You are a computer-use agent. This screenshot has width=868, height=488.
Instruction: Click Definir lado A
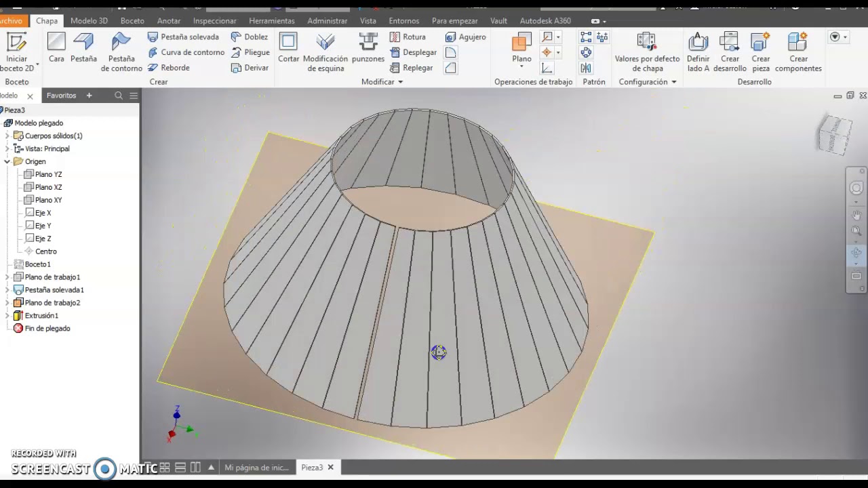698,52
